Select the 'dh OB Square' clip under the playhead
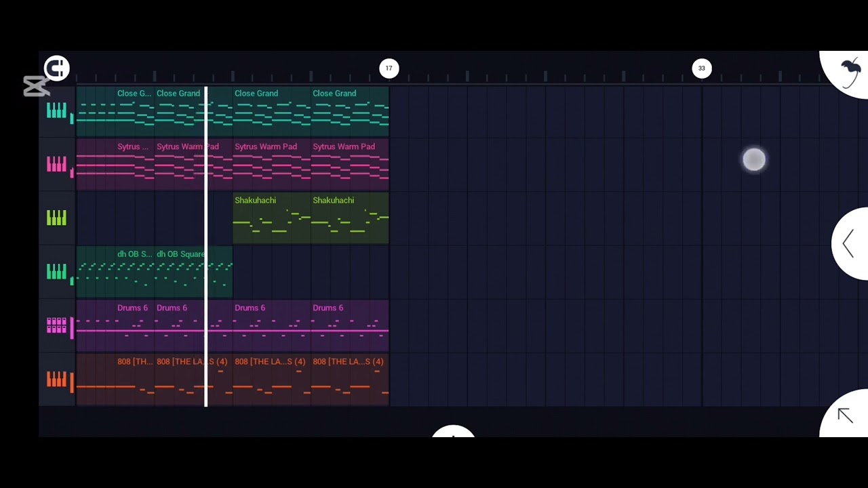The height and width of the screenshot is (488, 868). click(194, 272)
